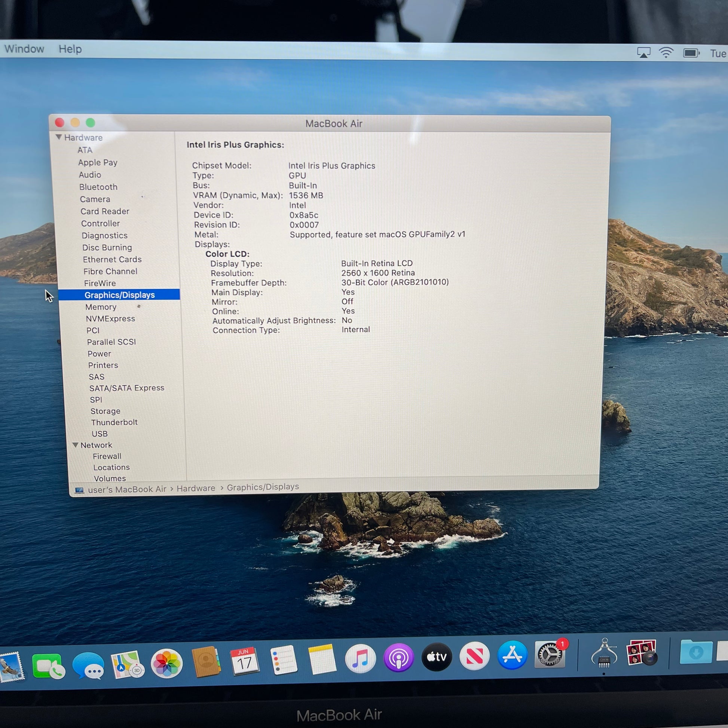The image size is (728, 728).
Task: Open the Notes app in the Dock
Action: [x=322, y=659]
